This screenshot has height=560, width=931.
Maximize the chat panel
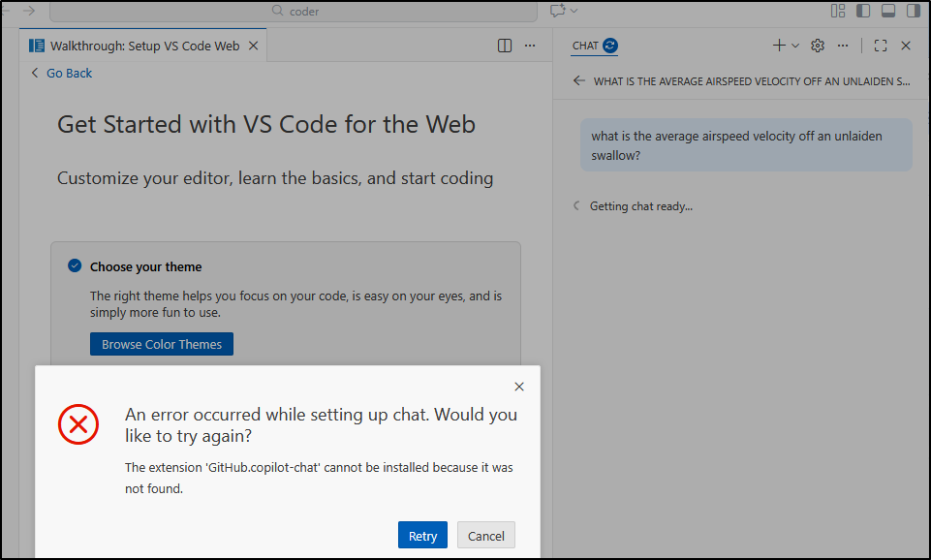pyautogui.click(x=881, y=46)
